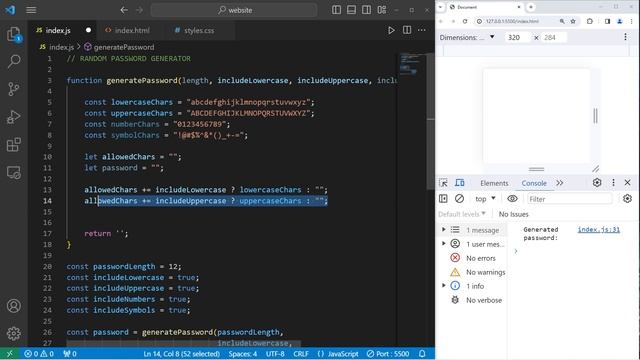Change encoding via UTF-8 status item
Image resolution: width=640 pixels, height=360 pixels.
tap(275, 354)
